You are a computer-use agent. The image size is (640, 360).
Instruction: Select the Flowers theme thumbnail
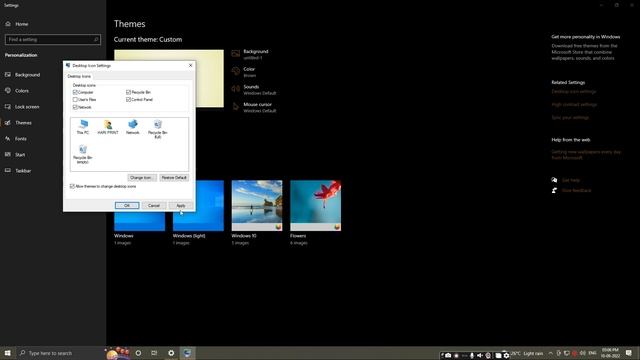316,205
